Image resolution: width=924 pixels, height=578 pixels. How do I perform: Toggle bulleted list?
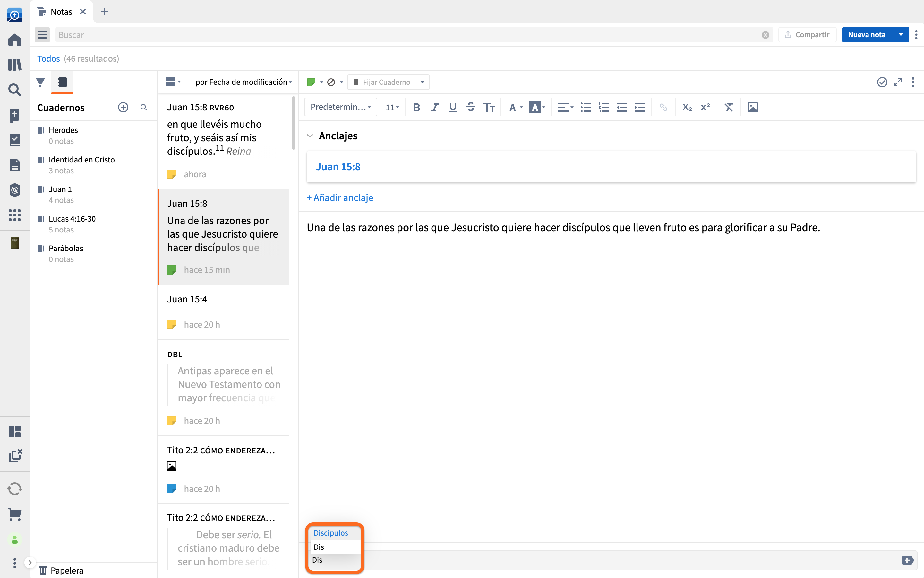click(x=586, y=108)
